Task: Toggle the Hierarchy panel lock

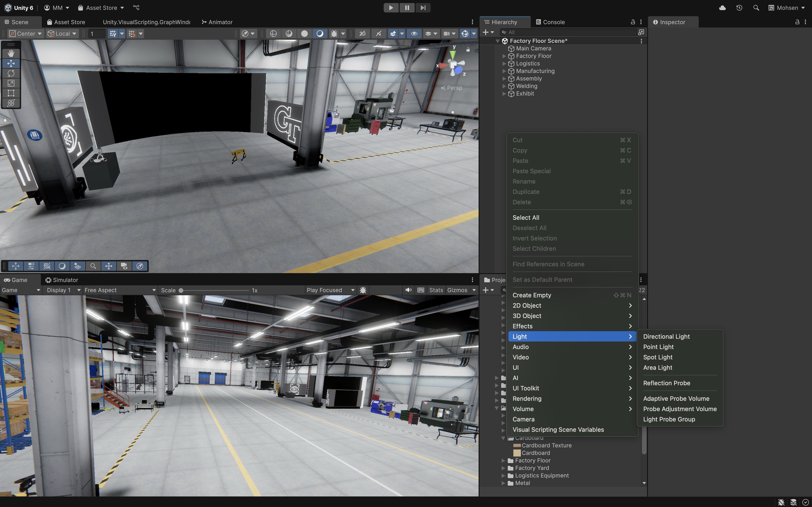Action: 633,22
